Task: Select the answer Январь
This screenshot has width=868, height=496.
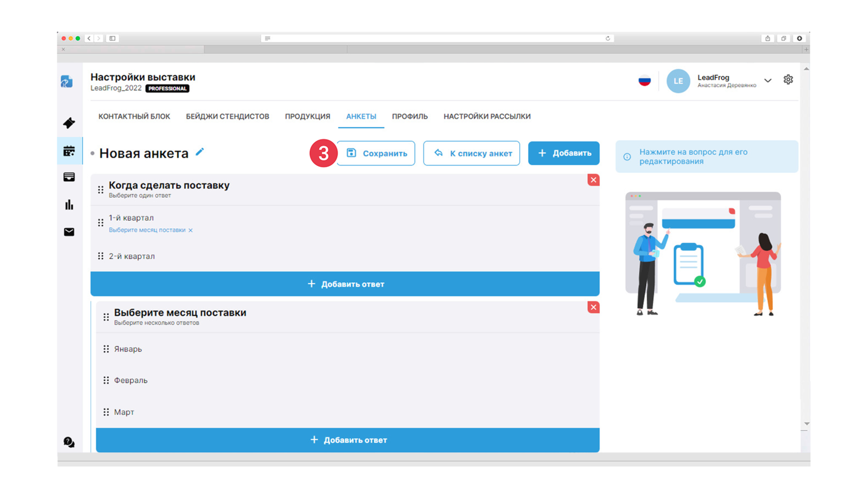Action: pyautogui.click(x=128, y=349)
